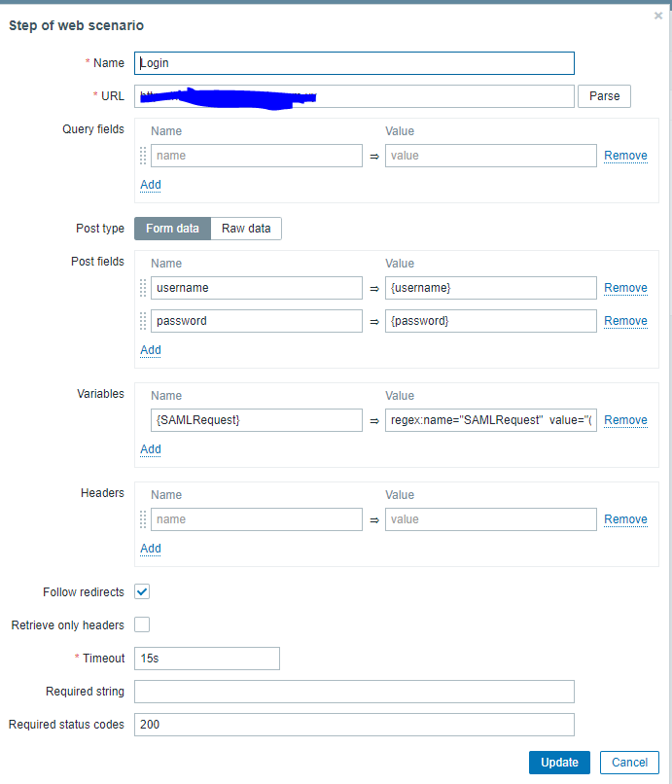Switch post type to Raw data
Viewport: 672px width, 784px height.
[x=246, y=229]
